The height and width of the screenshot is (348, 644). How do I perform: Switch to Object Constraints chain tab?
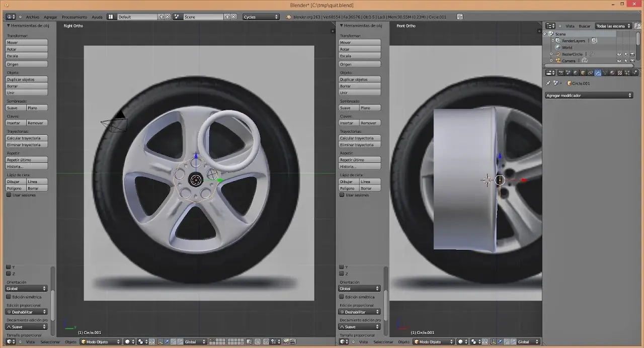coord(590,72)
